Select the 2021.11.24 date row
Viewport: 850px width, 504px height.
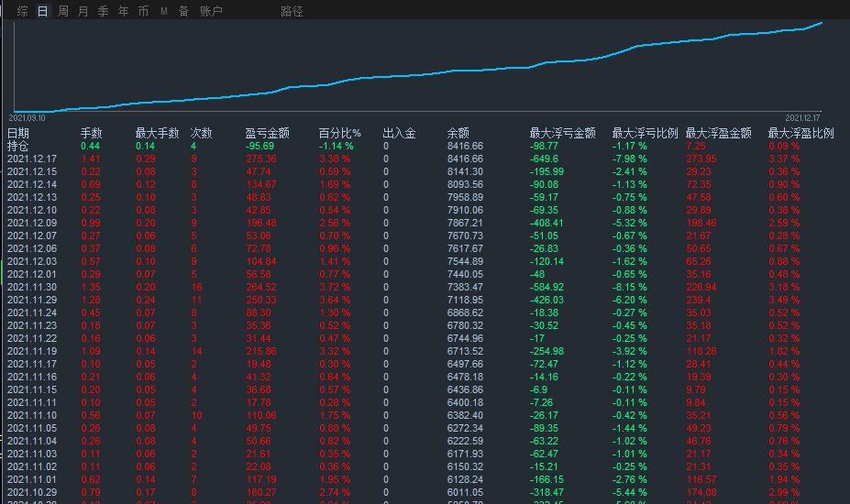coord(32,312)
